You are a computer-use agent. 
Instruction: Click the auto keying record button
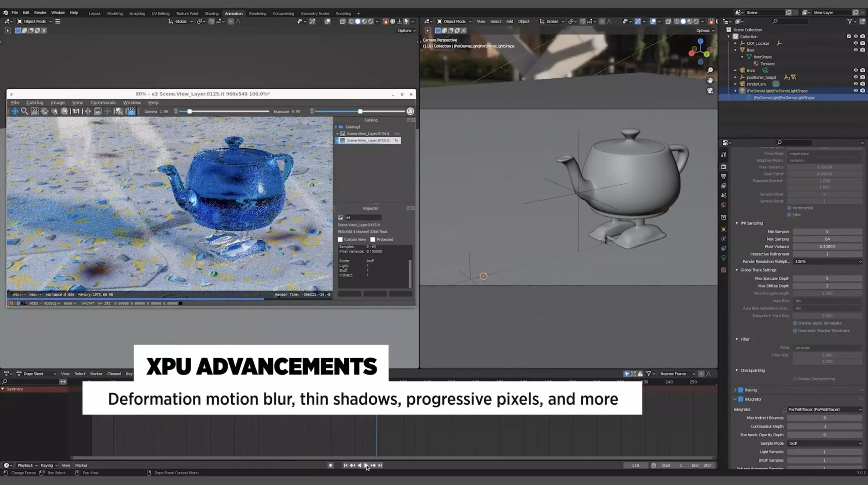pos(330,465)
